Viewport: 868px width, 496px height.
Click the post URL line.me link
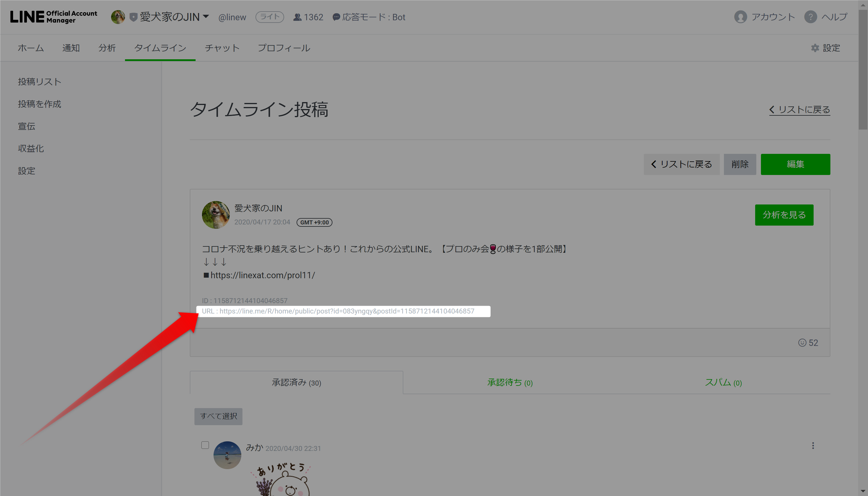tap(347, 311)
